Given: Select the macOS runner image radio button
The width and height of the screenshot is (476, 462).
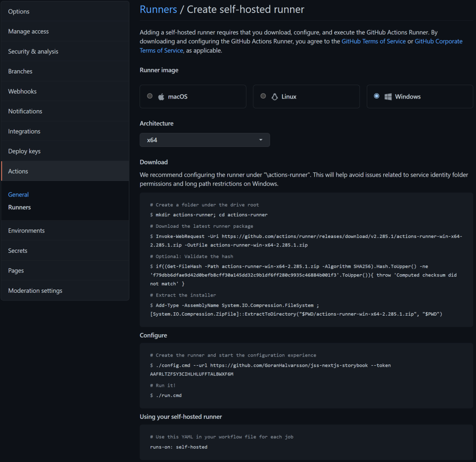Looking at the screenshot, I should 150,96.
